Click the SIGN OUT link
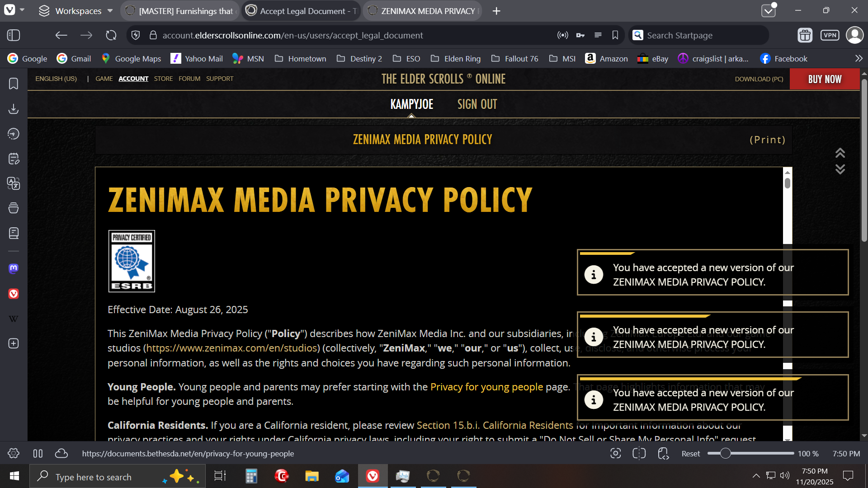Image resolution: width=868 pixels, height=488 pixels. click(477, 104)
